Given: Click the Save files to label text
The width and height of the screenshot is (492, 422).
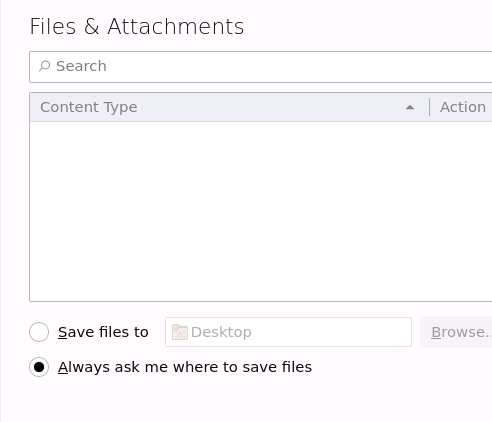Looking at the screenshot, I should 103,332.
